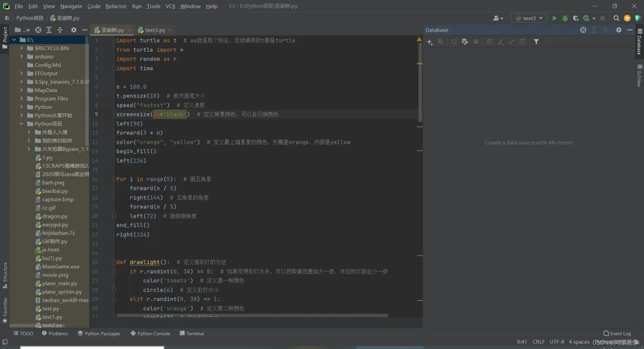Click the 9:41 caret position indicator

(x=522, y=342)
